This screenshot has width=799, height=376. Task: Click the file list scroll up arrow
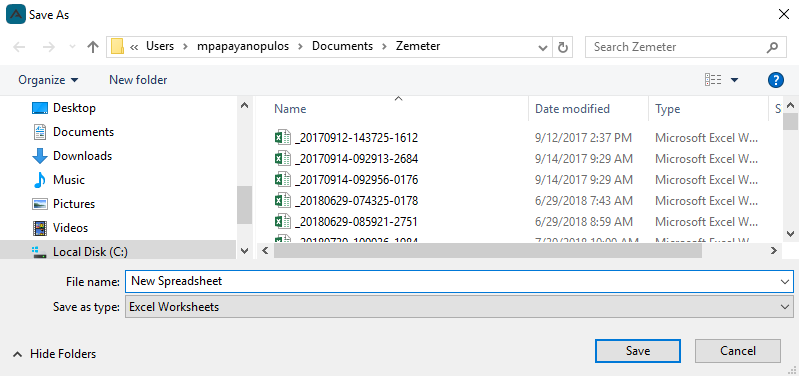(x=790, y=105)
